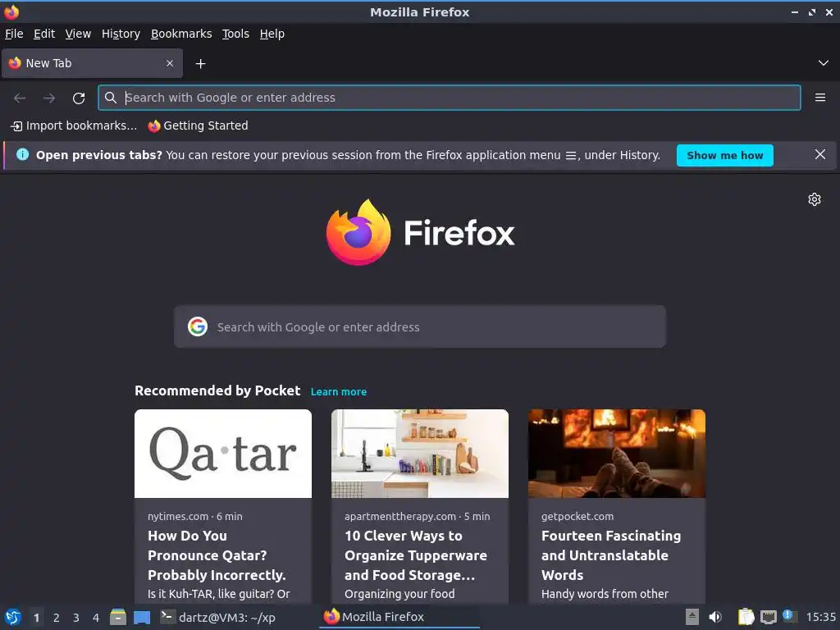Open volume control speaker icon
This screenshot has height=630, width=840.
(715, 618)
